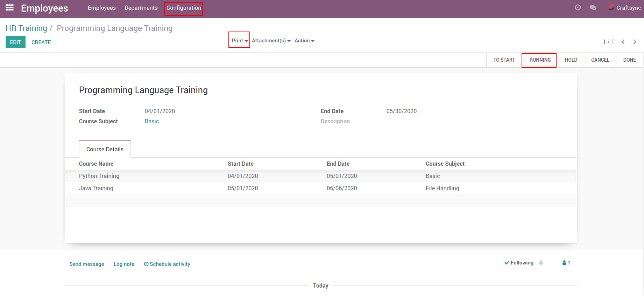
Task: Open the Departments menu
Action: click(x=141, y=8)
